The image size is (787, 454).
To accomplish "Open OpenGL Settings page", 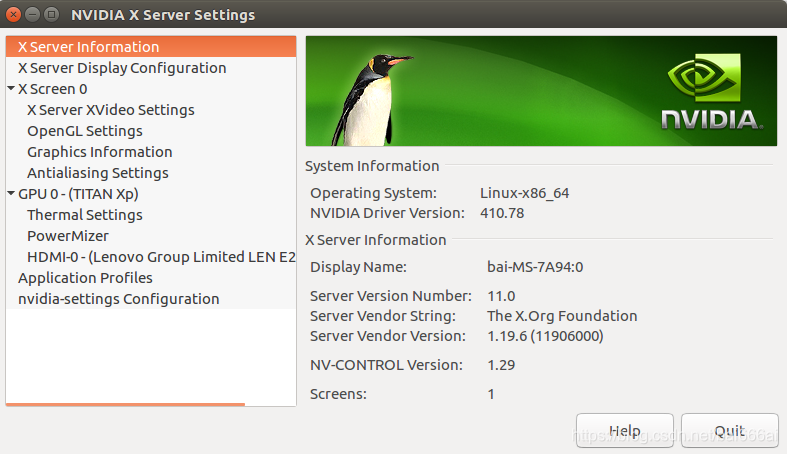I will click(151, 131).
